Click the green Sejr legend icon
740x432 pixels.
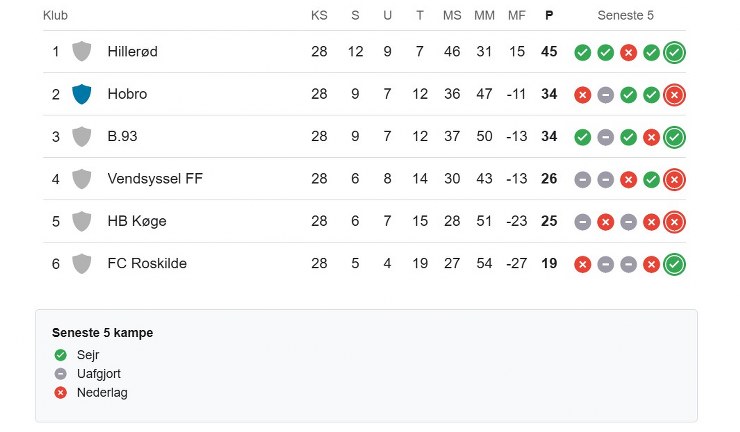point(60,355)
